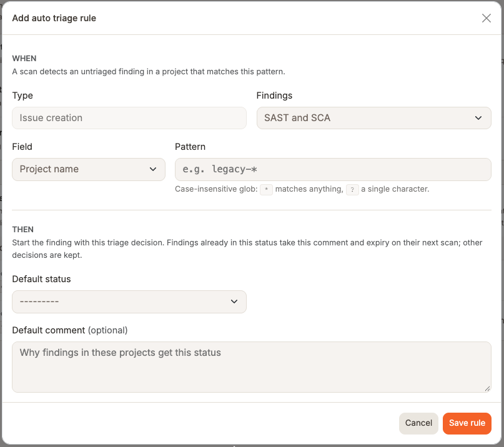Open the Findings dropdown showing SAST and SCA
Screen dimensions: 504x447
tap(373, 118)
